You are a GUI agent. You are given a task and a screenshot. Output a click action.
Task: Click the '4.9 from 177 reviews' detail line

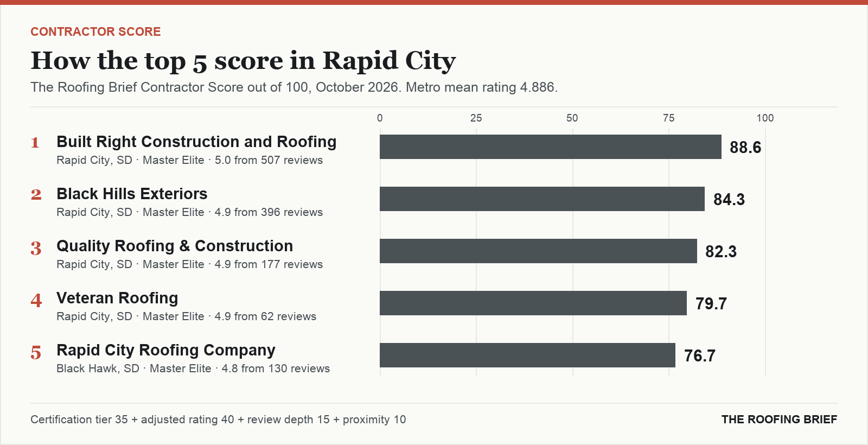pos(189,264)
